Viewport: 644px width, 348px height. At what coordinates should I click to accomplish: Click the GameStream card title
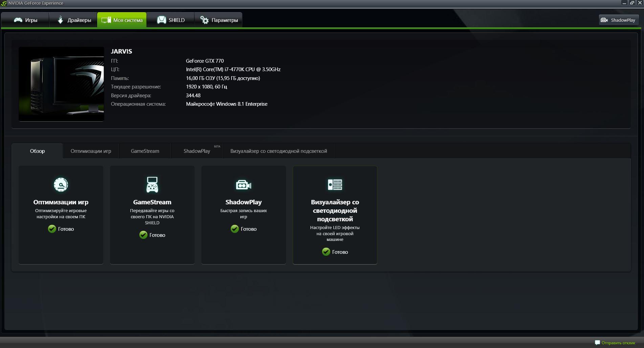(152, 202)
